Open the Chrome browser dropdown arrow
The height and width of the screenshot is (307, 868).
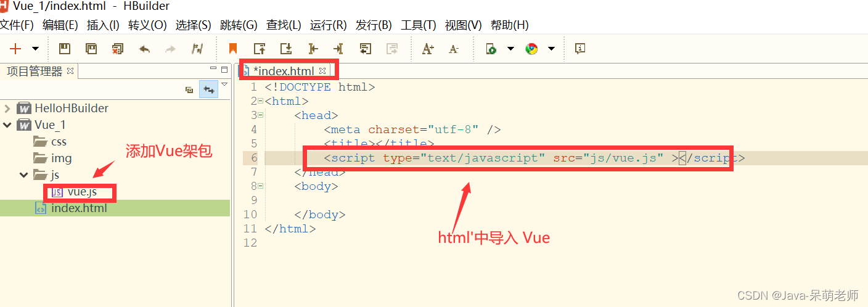551,49
